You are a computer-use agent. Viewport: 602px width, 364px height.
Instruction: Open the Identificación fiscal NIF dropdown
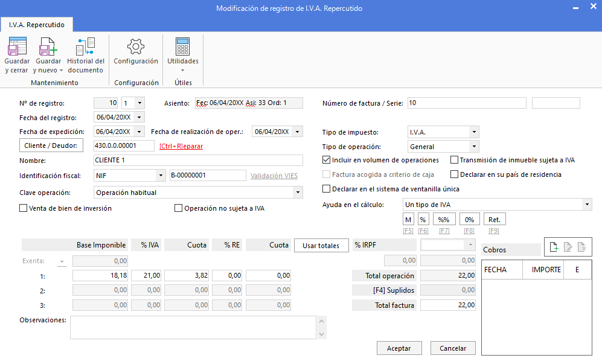coord(161,176)
